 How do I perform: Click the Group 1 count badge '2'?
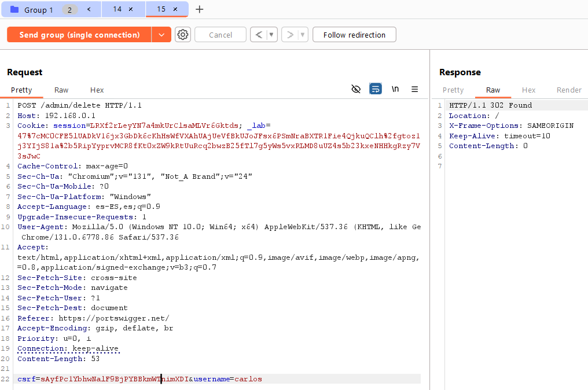coord(69,10)
